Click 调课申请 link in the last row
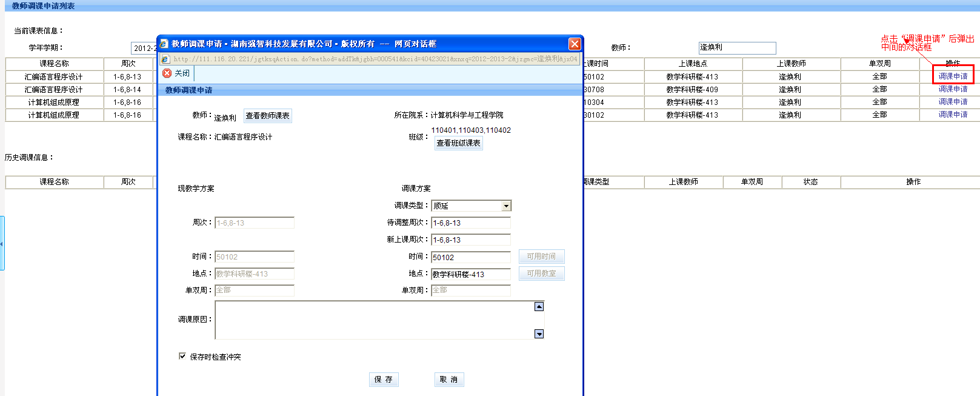 click(x=953, y=115)
